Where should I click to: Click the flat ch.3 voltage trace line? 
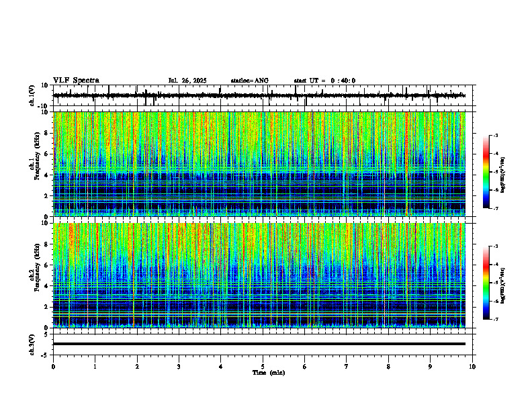click(x=259, y=344)
